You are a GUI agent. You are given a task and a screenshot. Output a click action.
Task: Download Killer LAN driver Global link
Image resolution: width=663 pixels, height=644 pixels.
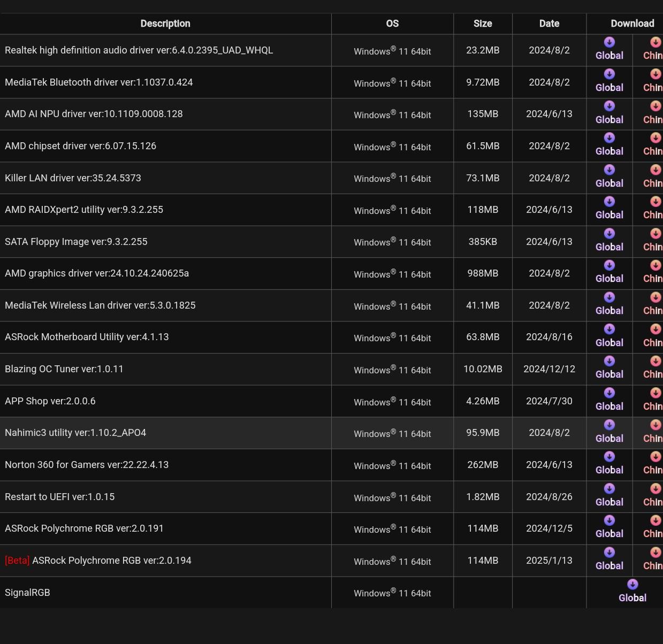[x=609, y=177]
